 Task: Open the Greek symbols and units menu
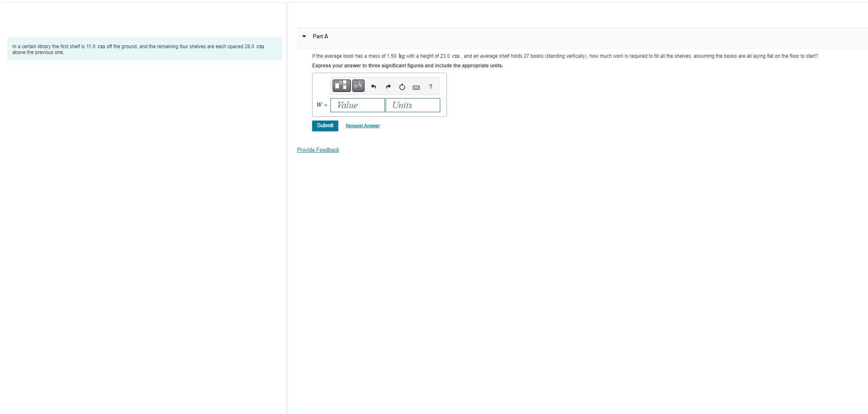pos(358,86)
